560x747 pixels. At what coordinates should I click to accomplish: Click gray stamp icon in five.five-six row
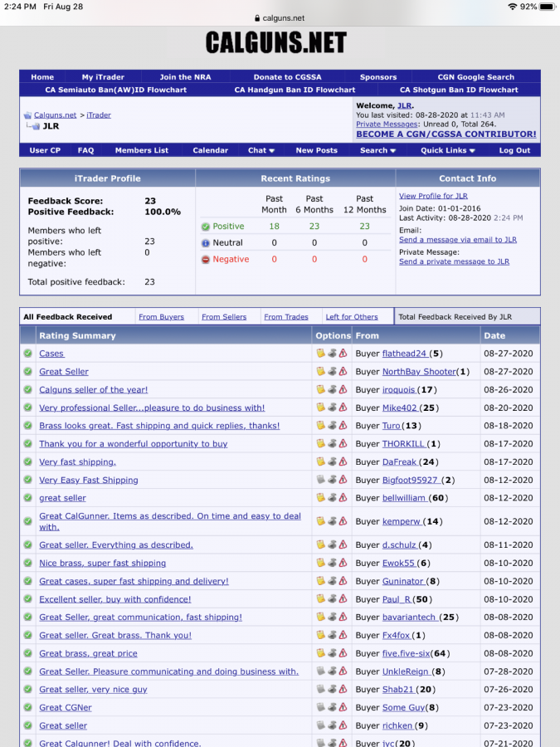(x=332, y=652)
